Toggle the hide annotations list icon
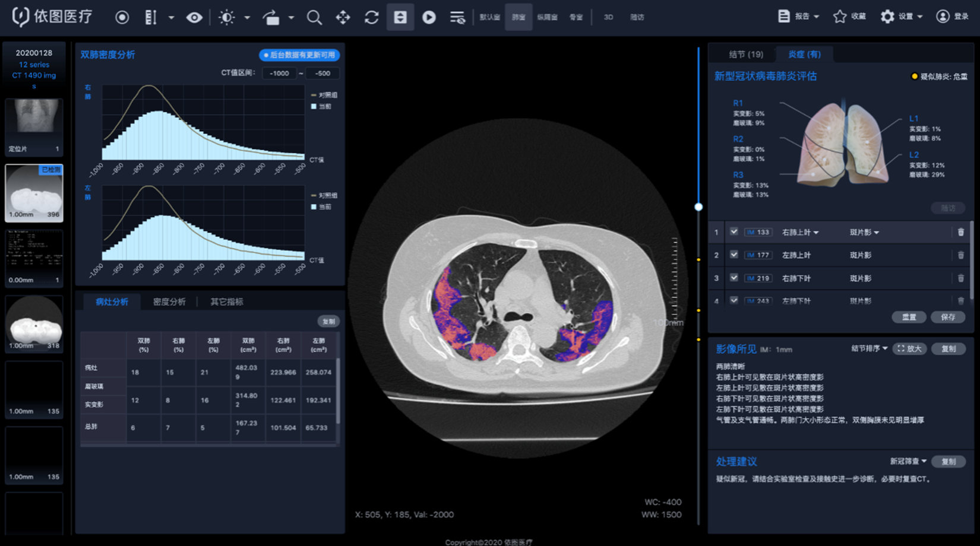 (457, 18)
